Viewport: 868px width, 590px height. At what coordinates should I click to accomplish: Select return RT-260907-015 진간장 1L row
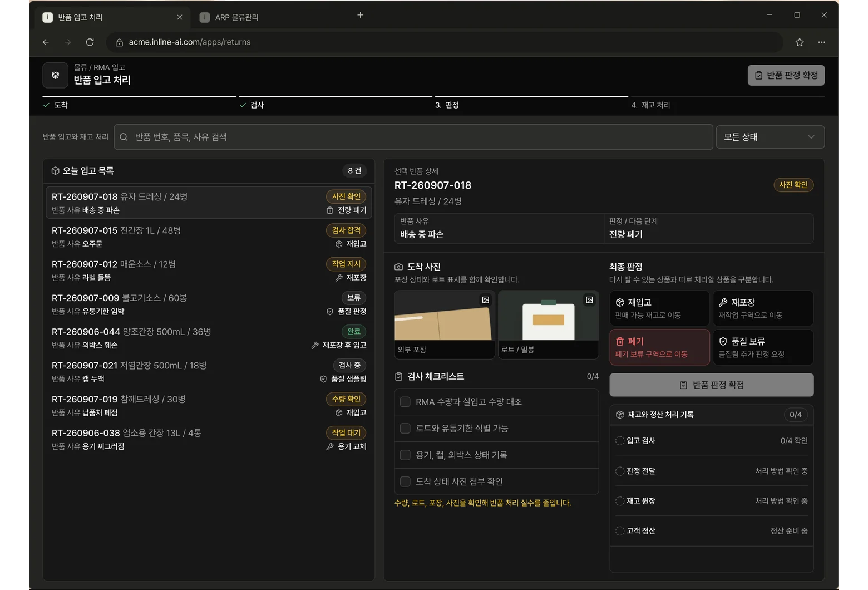tap(209, 237)
